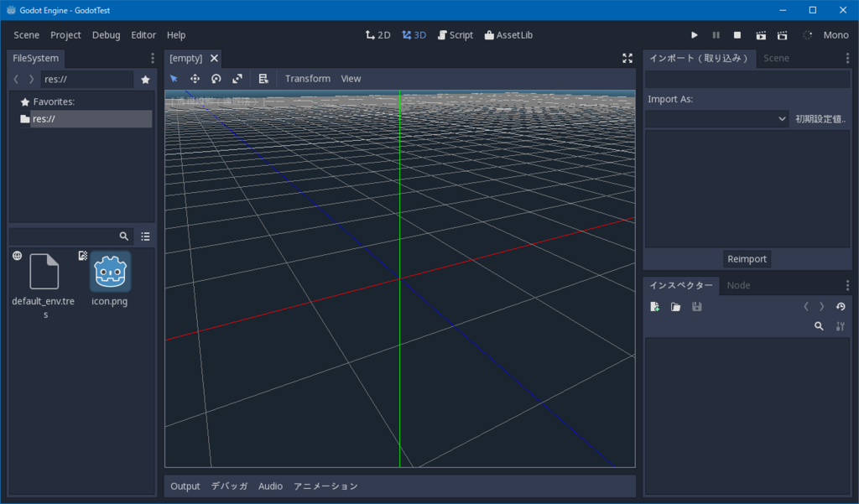859x504 pixels.
Task: Stop the running scene
Action: (x=737, y=35)
